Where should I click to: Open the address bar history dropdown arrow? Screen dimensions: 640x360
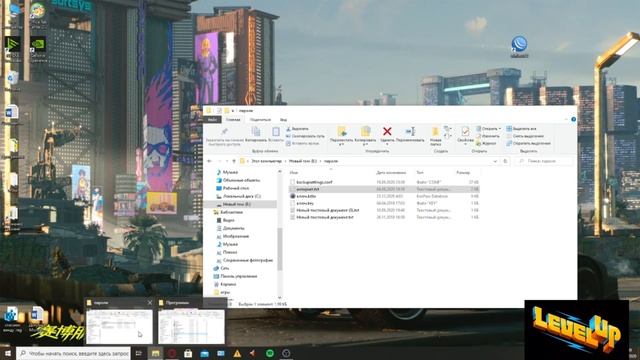[x=495, y=161]
